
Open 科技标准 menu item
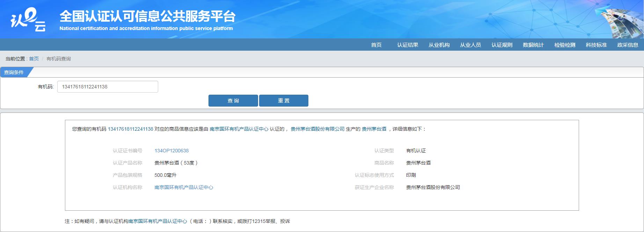[596, 45]
